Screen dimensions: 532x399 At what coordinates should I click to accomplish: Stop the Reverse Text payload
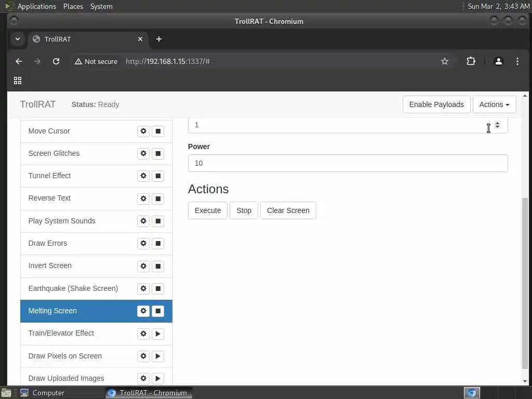click(x=158, y=198)
